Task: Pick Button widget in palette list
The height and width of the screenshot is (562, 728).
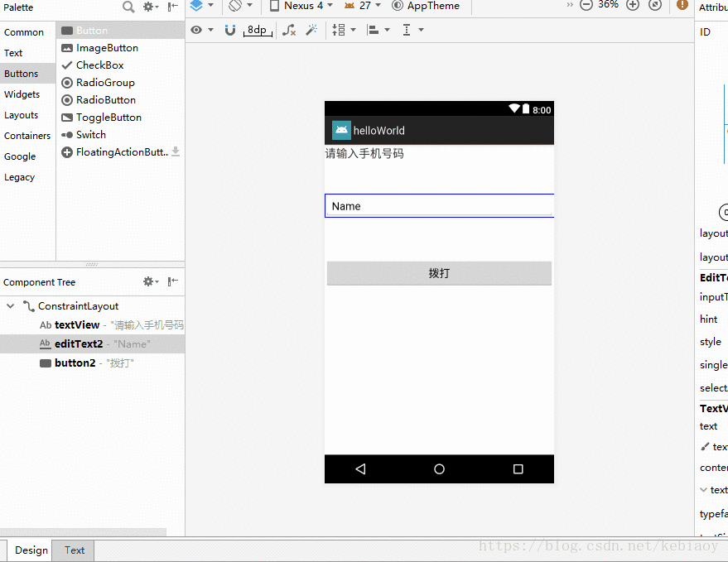Action: pyautogui.click(x=121, y=31)
